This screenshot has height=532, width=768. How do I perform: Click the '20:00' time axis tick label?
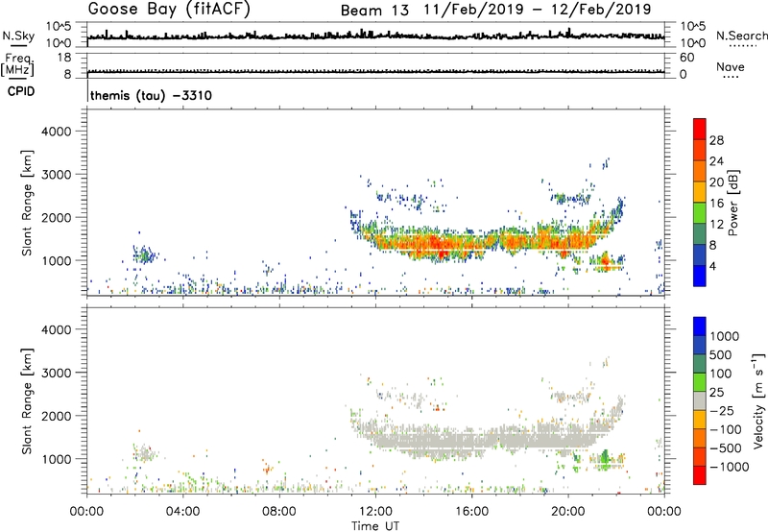point(567,512)
